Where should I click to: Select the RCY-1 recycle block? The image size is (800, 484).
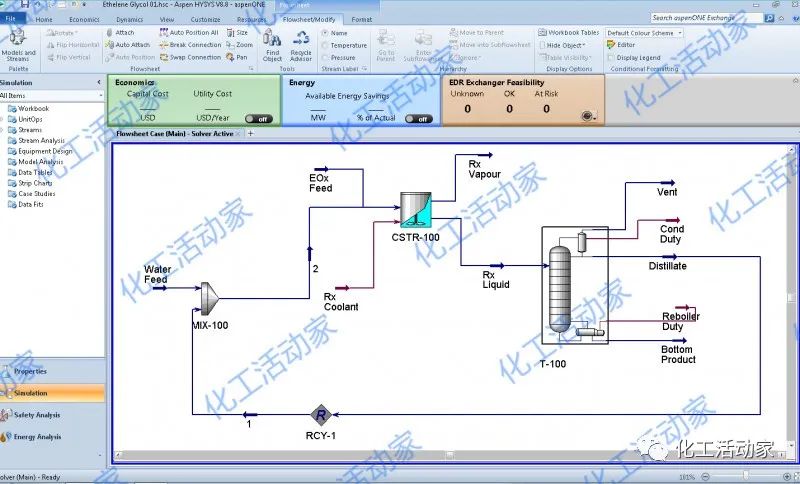[321, 415]
